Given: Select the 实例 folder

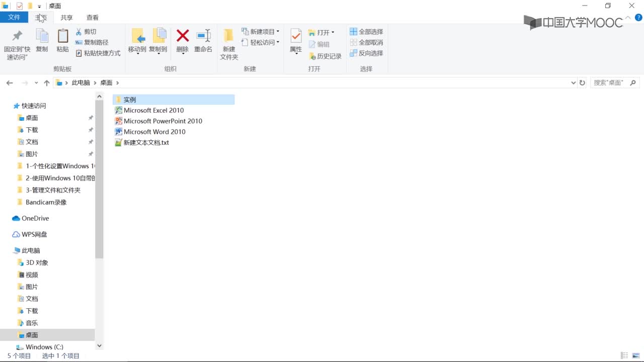Looking at the screenshot, I should [174, 100].
